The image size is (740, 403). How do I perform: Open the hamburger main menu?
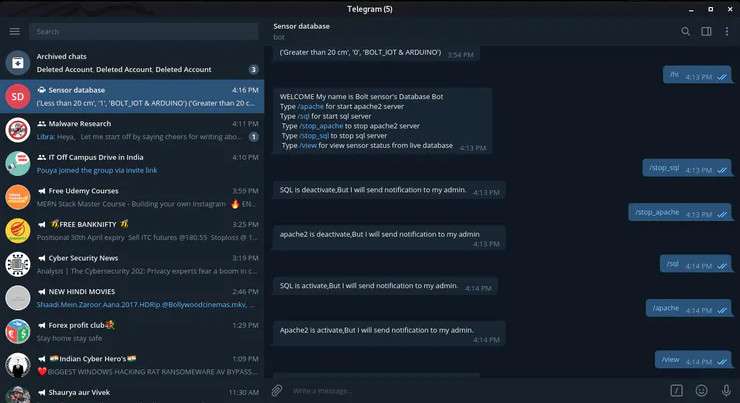pos(15,32)
